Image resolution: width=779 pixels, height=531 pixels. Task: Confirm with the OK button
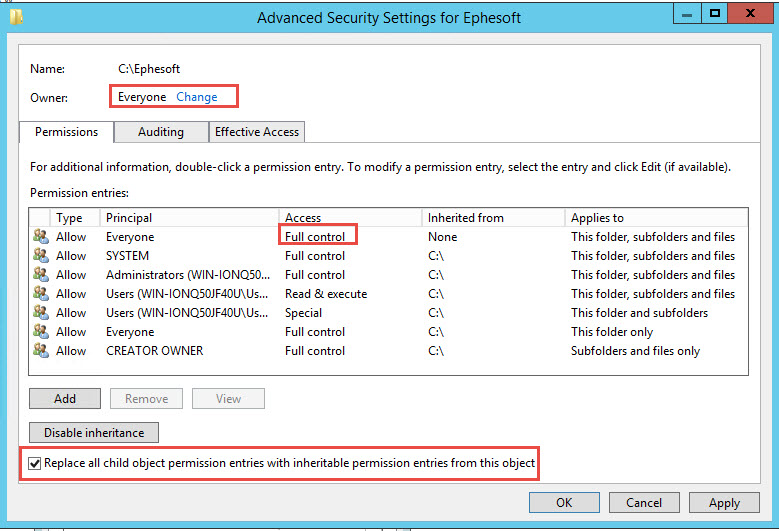(564, 503)
